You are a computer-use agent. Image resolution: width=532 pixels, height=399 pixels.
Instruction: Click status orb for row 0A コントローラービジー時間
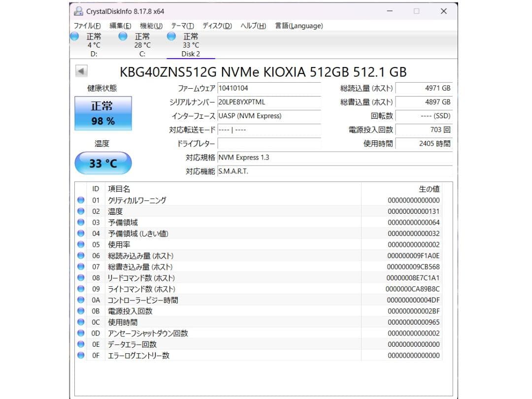[x=81, y=299]
